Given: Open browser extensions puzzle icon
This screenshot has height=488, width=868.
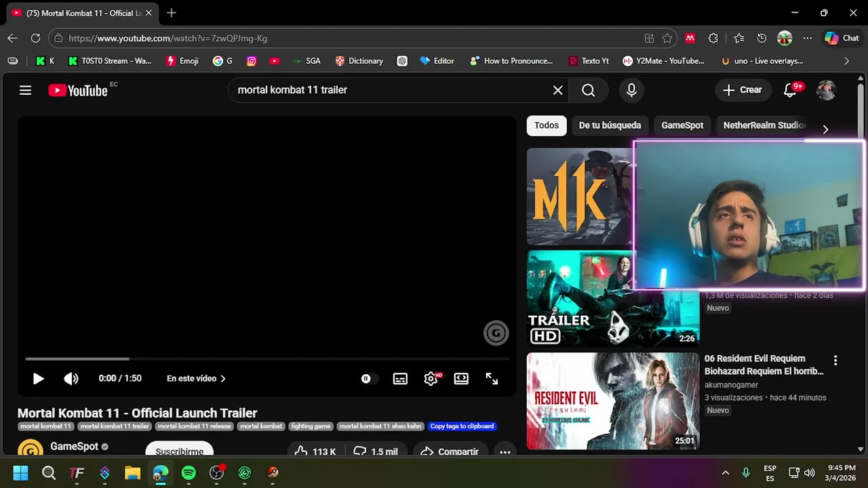Looking at the screenshot, I should (713, 39).
